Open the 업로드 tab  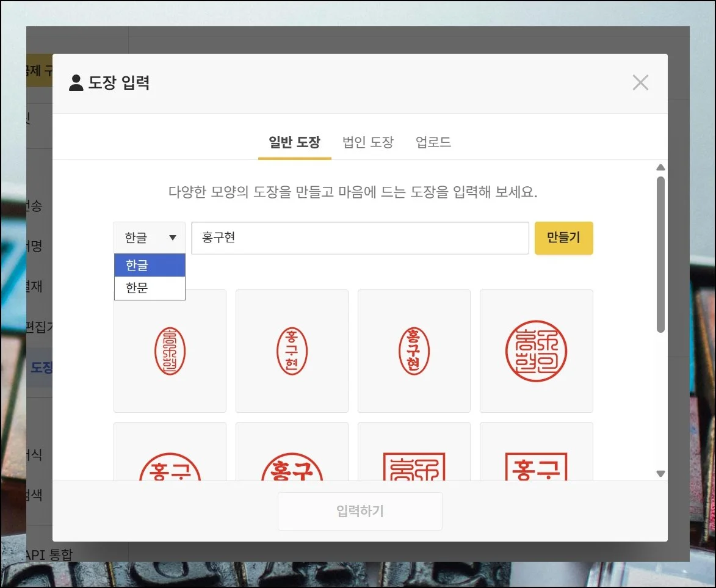pyautogui.click(x=433, y=143)
